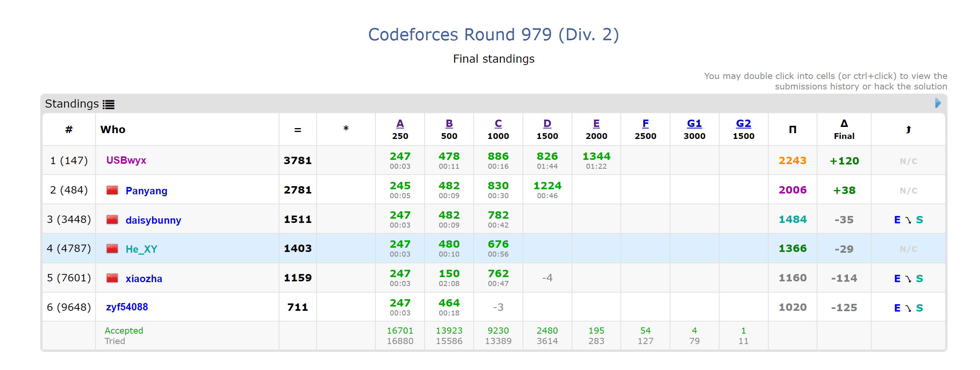Click daisybunny's problem C score 782
Image resolution: width=980 pixels, height=370 pixels.
(498, 215)
